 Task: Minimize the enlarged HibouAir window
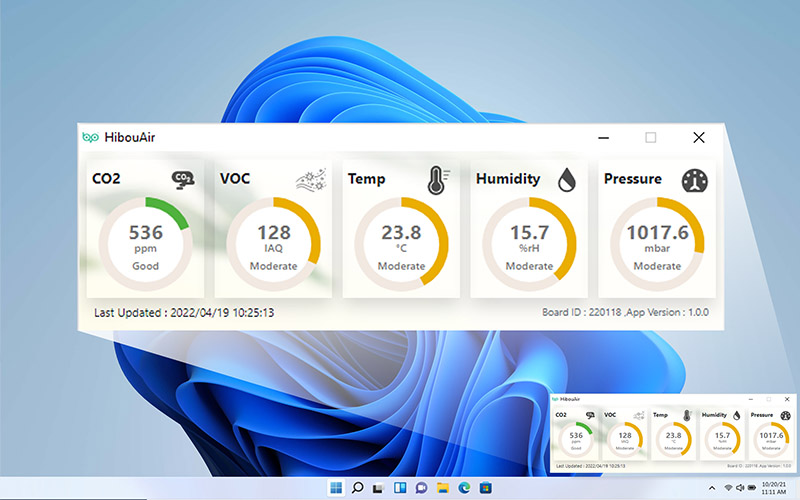tap(604, 137)
